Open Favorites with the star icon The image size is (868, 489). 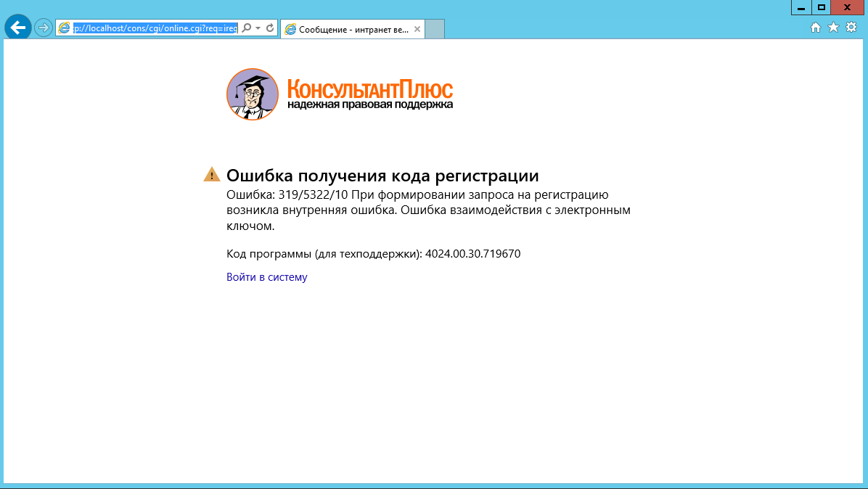tap(833, 28)
